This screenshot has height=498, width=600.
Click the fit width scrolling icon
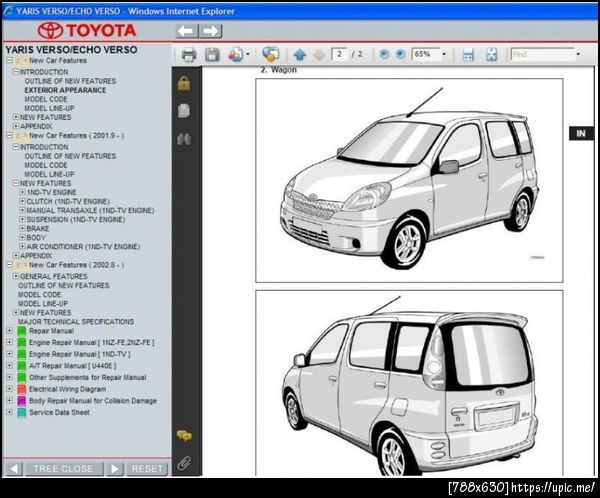click(x=468, y=55)
